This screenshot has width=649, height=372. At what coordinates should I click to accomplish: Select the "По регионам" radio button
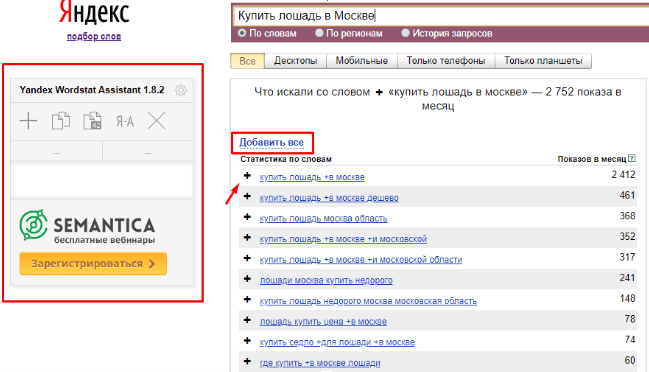point(319,33)
